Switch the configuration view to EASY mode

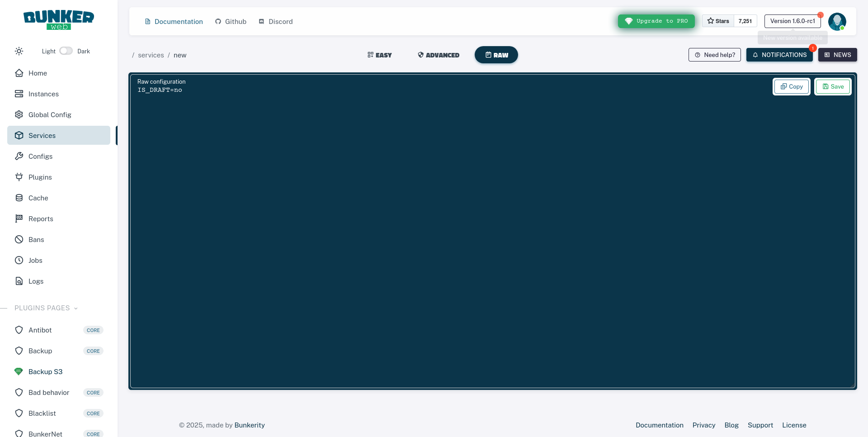(379, 55)
